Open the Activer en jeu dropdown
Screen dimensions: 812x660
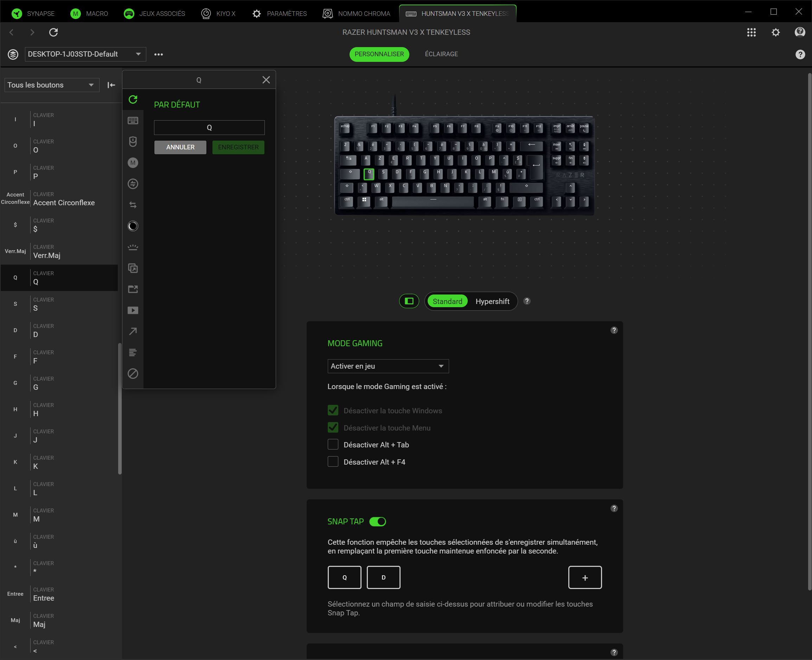point(388,366)
